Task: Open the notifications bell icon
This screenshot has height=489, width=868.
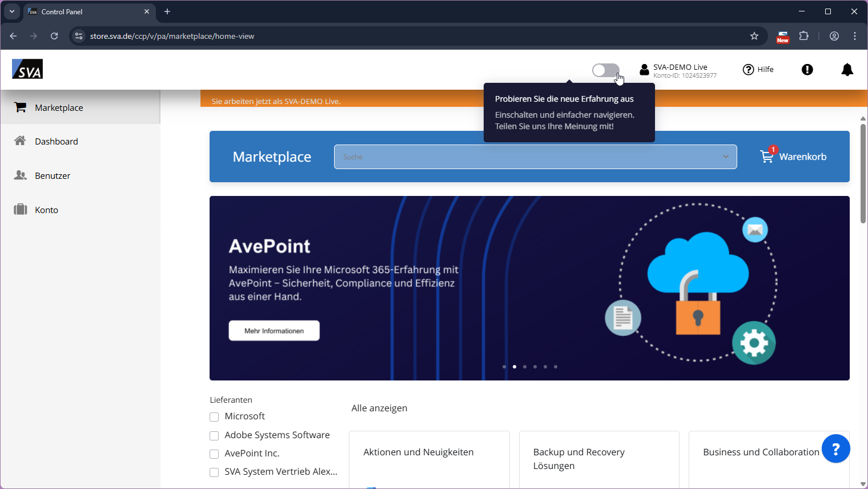Action: coord(847,70)
